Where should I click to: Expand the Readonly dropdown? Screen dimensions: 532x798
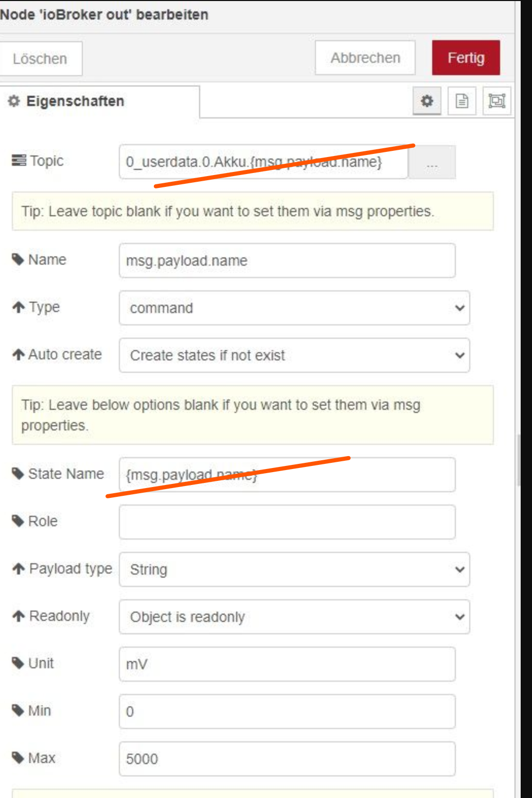[294, 617]
